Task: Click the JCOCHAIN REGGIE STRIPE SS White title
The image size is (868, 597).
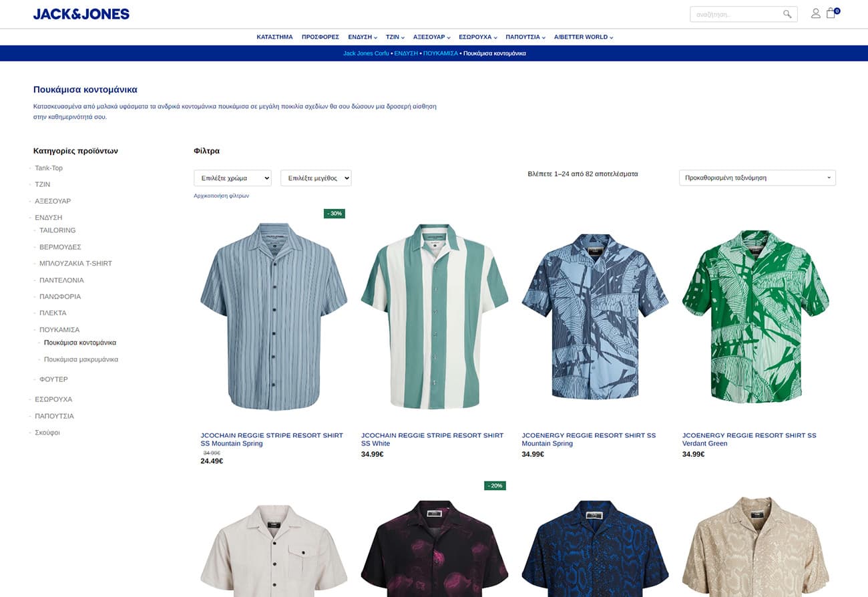Action: (x=433, y=439)
